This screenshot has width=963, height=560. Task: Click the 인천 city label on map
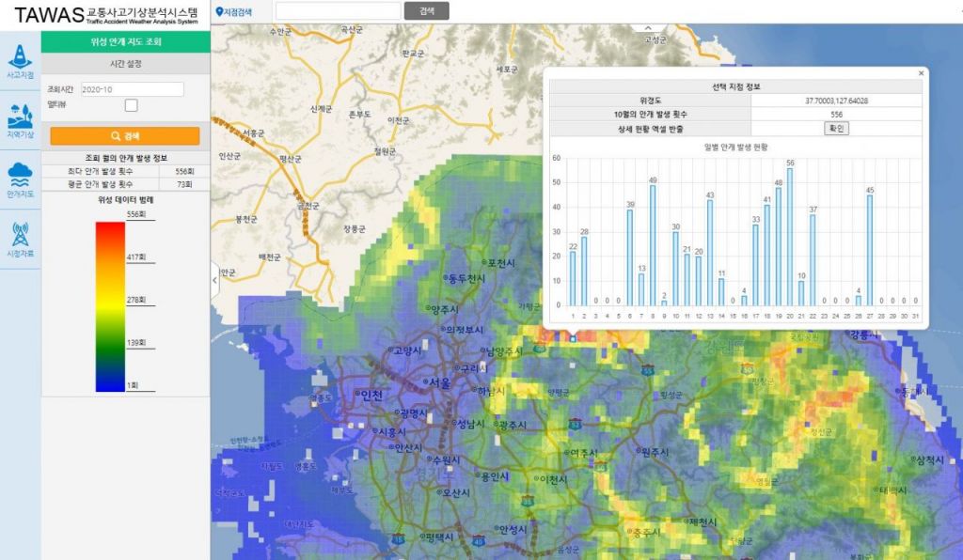tap(371, 396)
